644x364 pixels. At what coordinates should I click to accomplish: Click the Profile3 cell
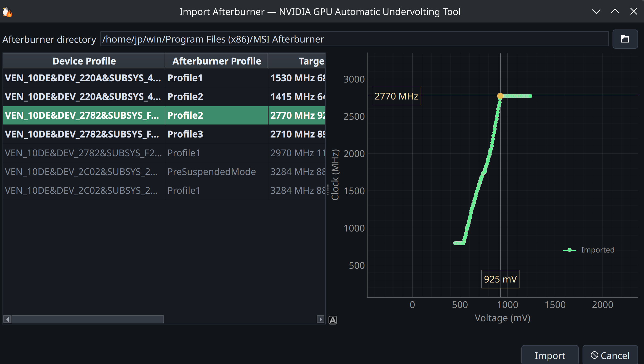tap(217, 134)
